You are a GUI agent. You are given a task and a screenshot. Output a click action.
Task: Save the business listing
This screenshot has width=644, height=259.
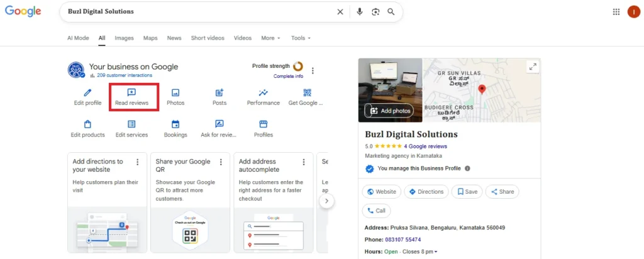(x=467, y=192)
